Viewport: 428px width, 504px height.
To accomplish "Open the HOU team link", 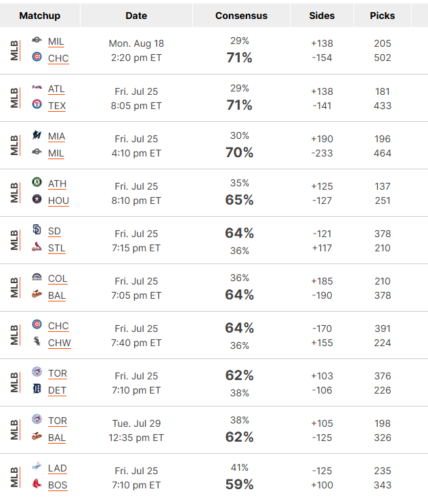I will coord(58,201).
